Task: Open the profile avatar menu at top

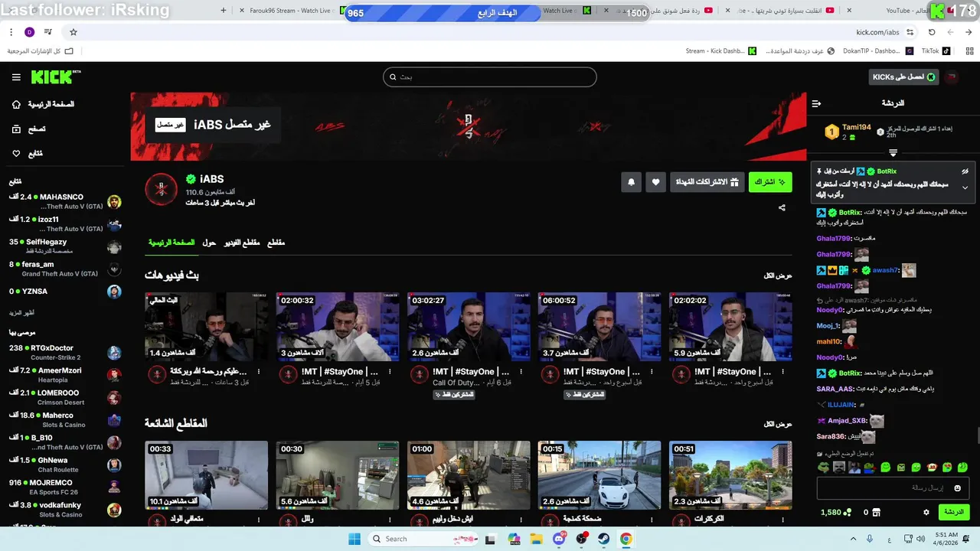Action: 952,77
